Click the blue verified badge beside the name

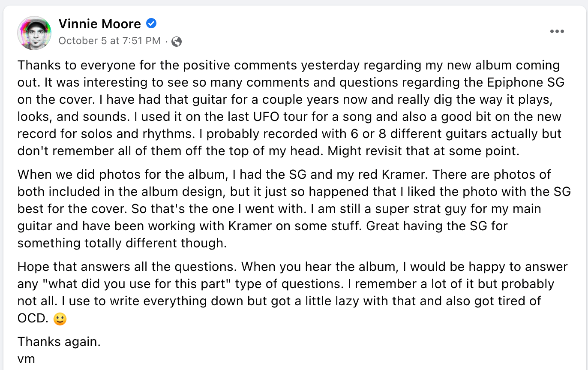point(151,24)
